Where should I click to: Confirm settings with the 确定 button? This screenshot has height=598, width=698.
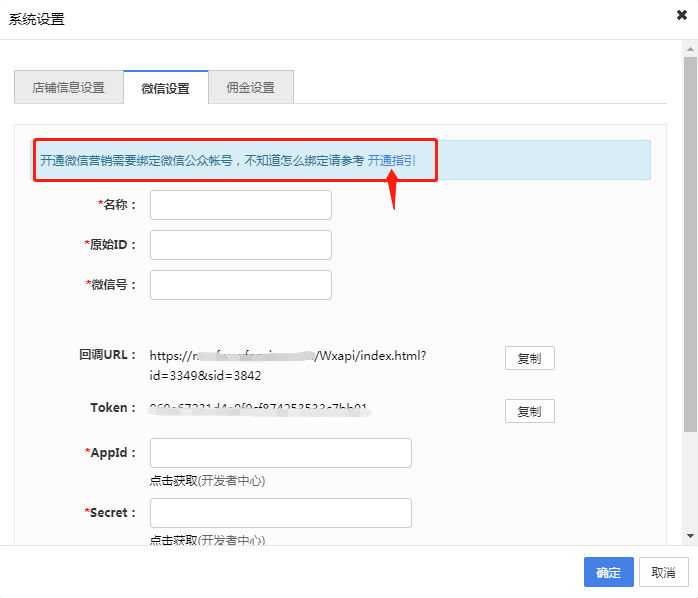608,572
